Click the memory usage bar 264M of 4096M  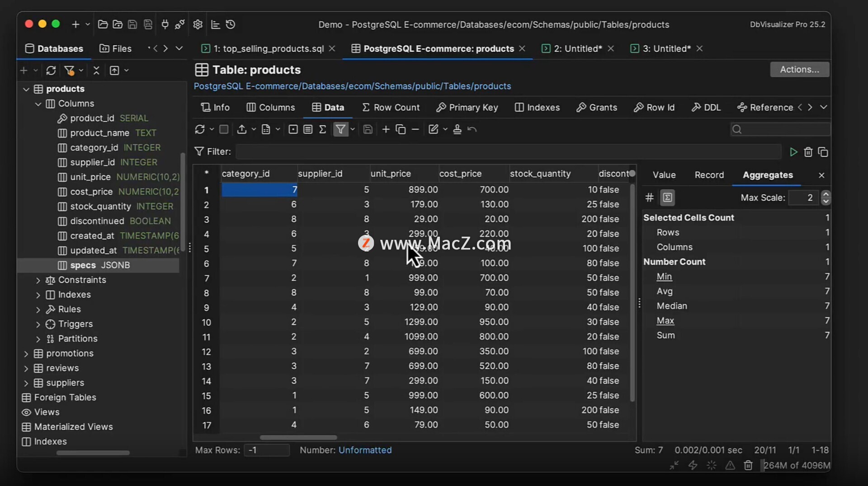[796, 465]
